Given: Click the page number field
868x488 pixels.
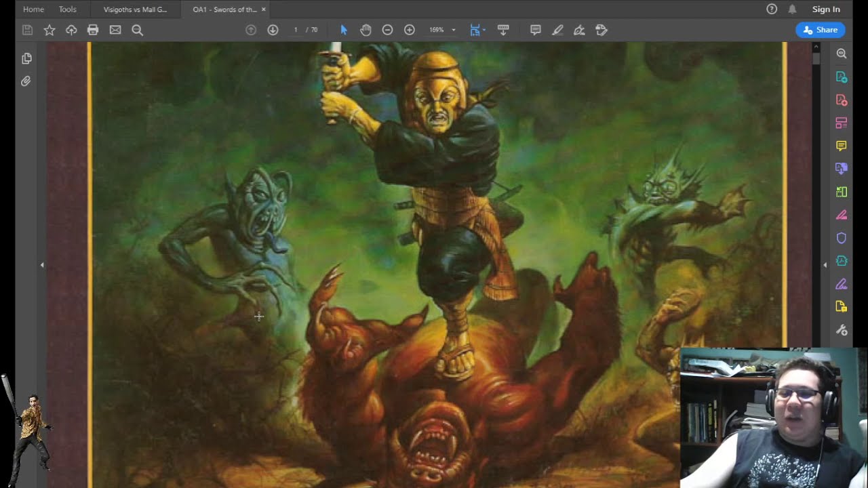Looking at the screenshot, I should [x=296, y=30].
